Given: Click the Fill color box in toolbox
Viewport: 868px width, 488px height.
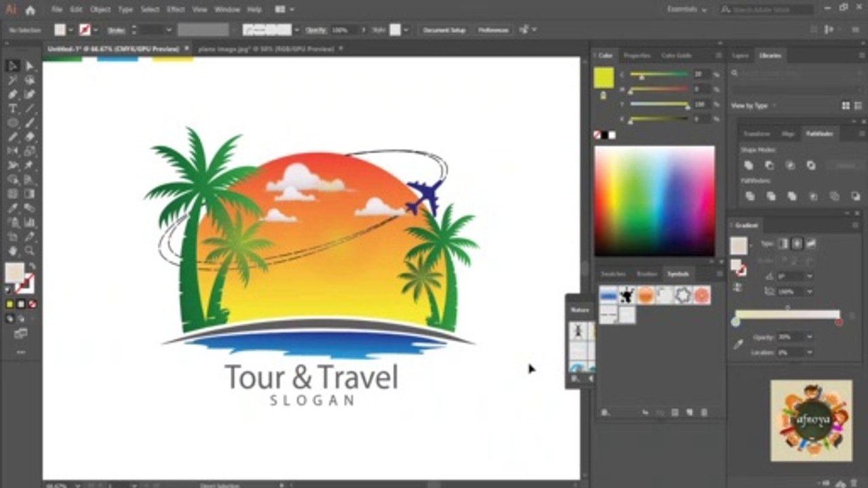Looking at the screenshot, I should [x=15, y=272].
